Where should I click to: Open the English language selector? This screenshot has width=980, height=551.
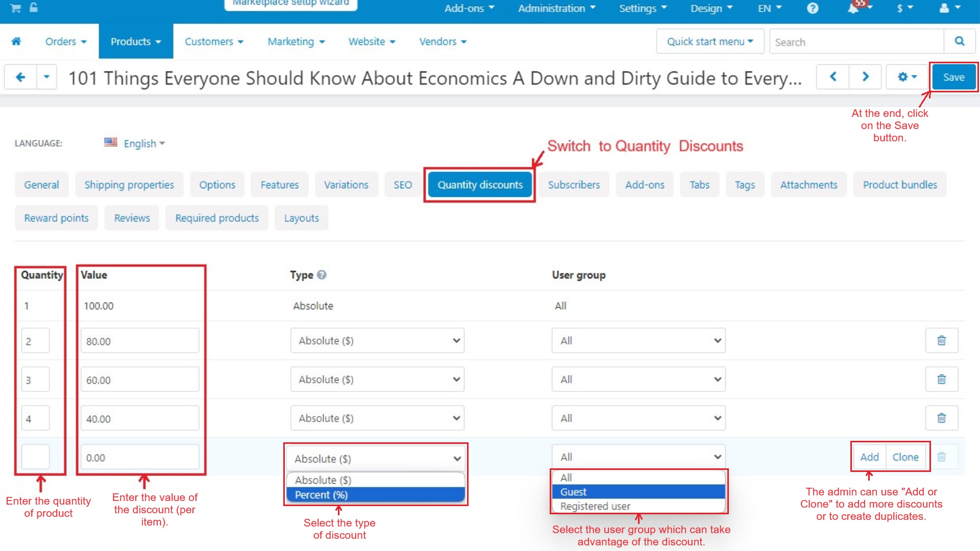[136, 143]
